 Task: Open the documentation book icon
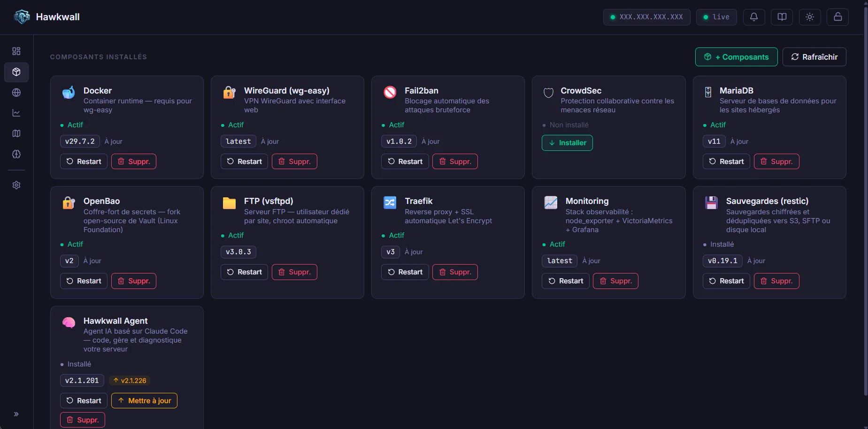coord(782,17)
